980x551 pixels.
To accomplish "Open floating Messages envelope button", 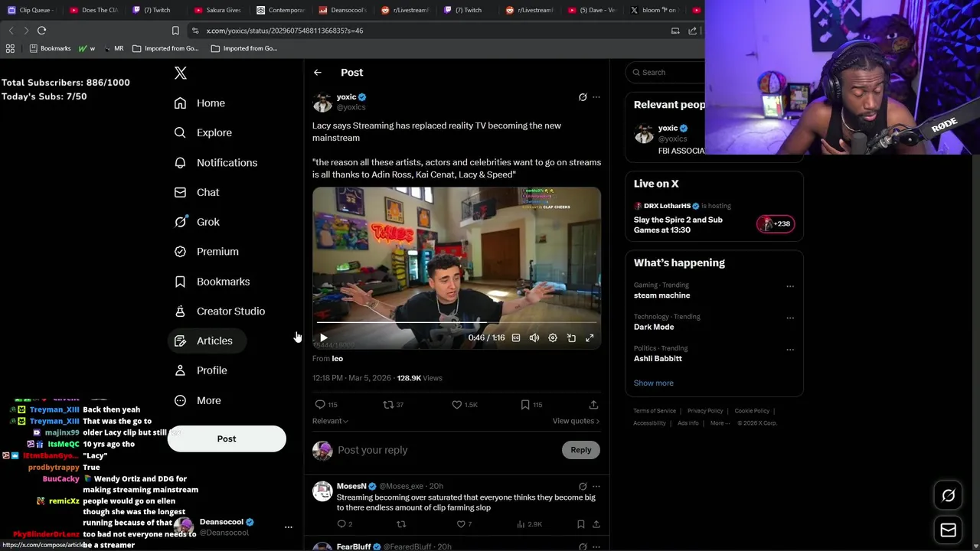I will (x=948, y=530).
